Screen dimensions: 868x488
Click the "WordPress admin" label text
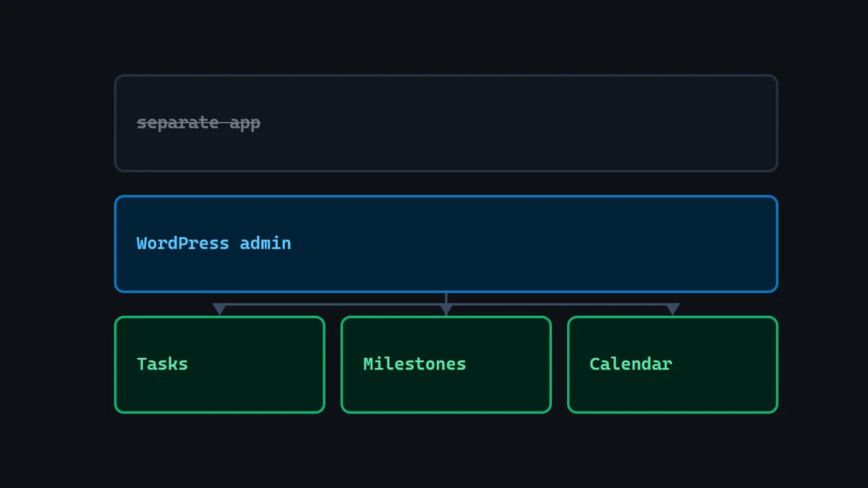click(214, 244)
